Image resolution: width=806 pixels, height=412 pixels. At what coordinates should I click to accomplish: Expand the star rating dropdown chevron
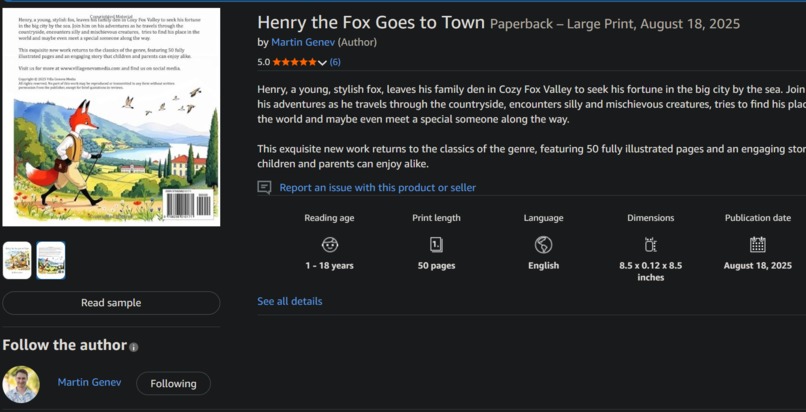322,63
